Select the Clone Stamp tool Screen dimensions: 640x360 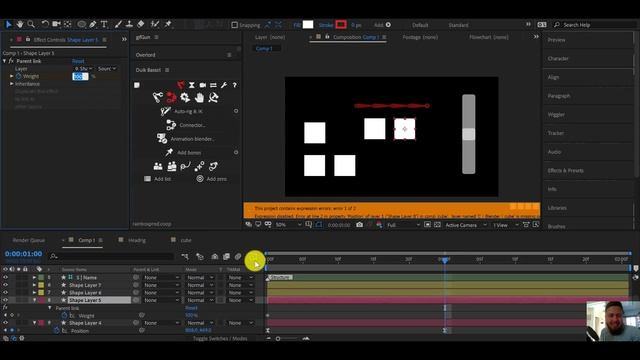[129, 24]
